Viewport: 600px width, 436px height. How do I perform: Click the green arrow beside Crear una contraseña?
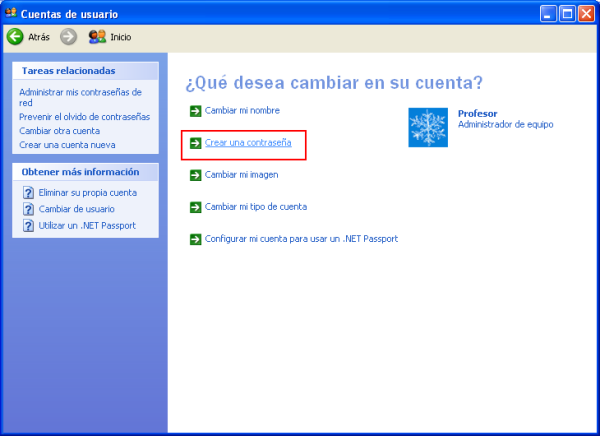(x=195, y=144)
